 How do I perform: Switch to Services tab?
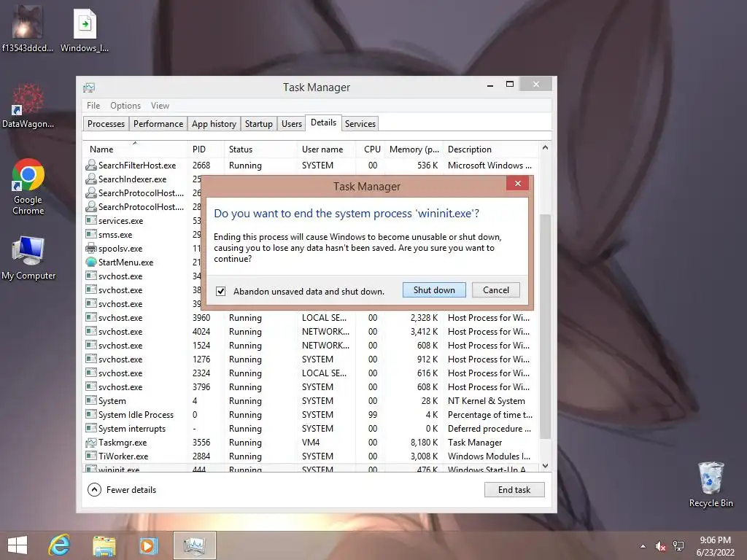click(x=360, y=124)
